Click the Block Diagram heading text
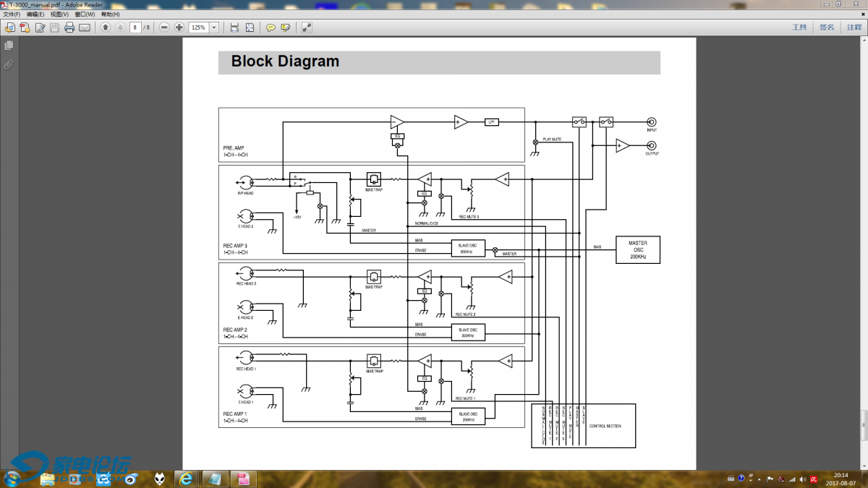This screenshot has width=868, height=488. pyautogui.click(x=285, y=61)
